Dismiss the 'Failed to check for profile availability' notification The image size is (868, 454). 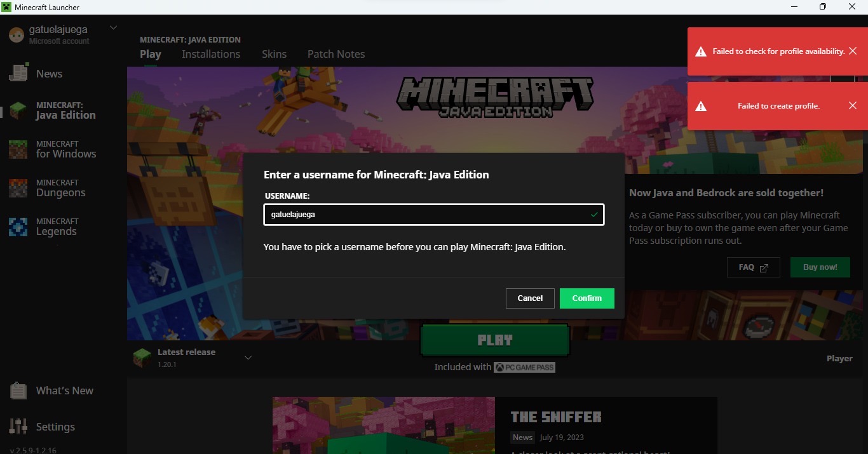coord(853,51)
